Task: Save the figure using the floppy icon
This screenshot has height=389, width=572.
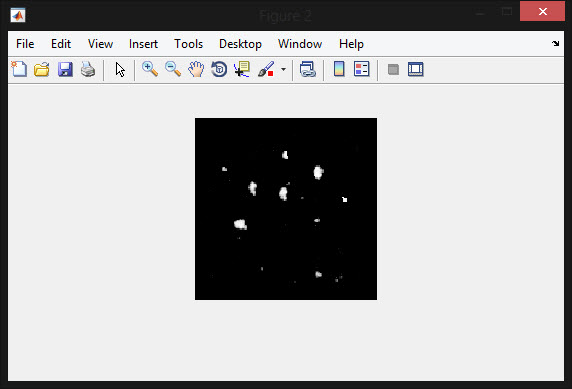Action: (x=65, y=69)
